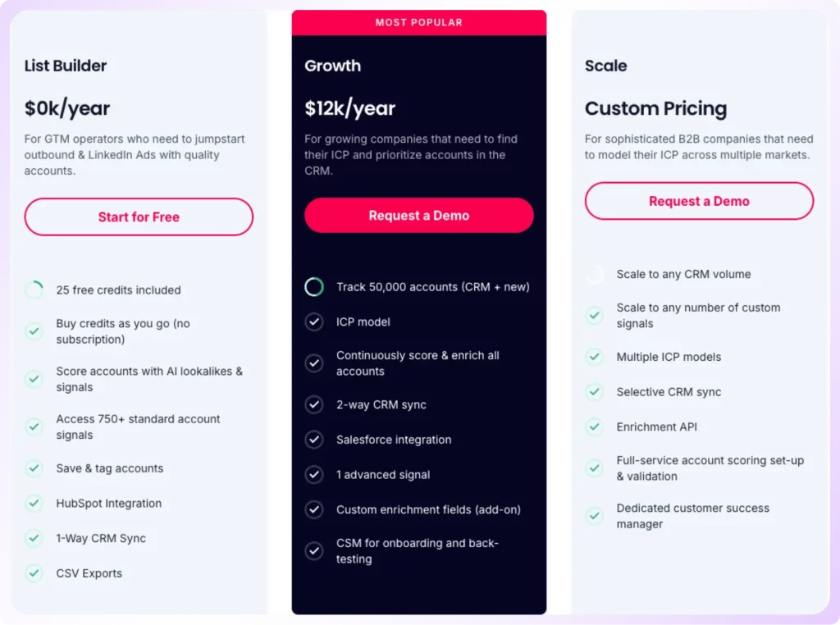Click check icon beside 2-way CRM sync

tap(314, 404)
